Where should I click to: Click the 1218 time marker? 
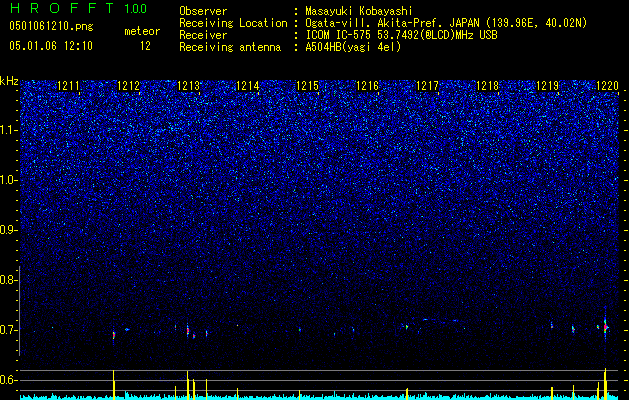tap(487, 86)
